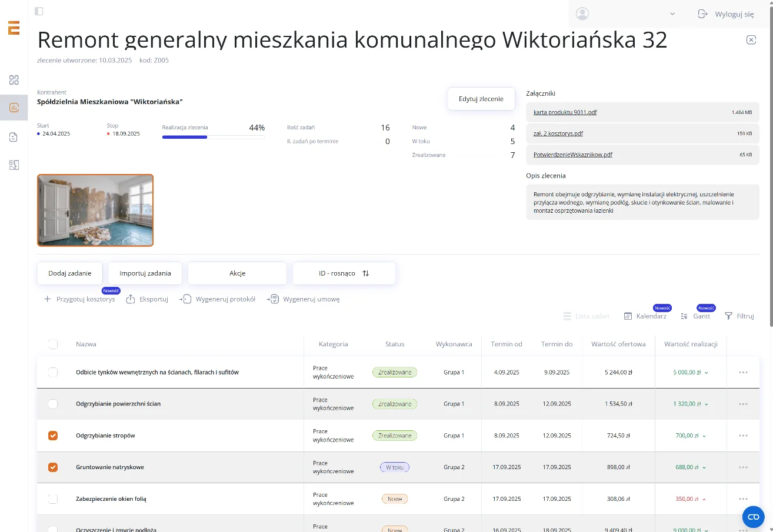Open the document icon in left sidebar
Screen dimensions: 773x532
14,137
